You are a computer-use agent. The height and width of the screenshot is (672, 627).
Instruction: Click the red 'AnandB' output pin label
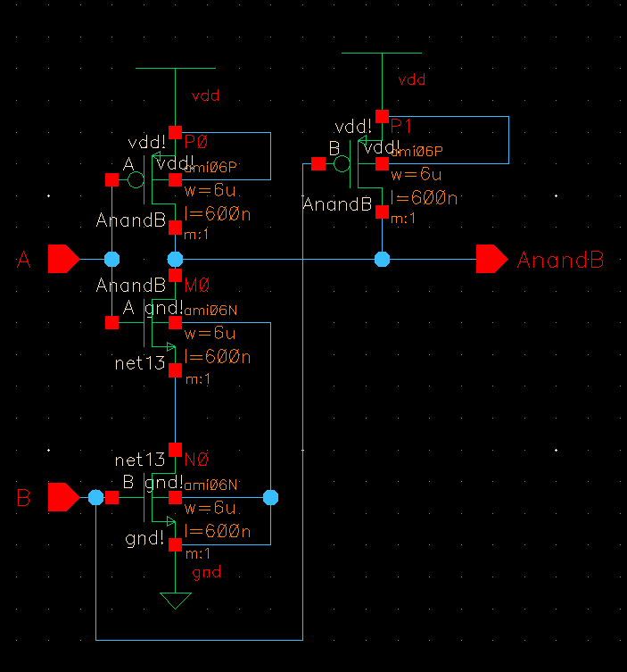coord(561,260)
